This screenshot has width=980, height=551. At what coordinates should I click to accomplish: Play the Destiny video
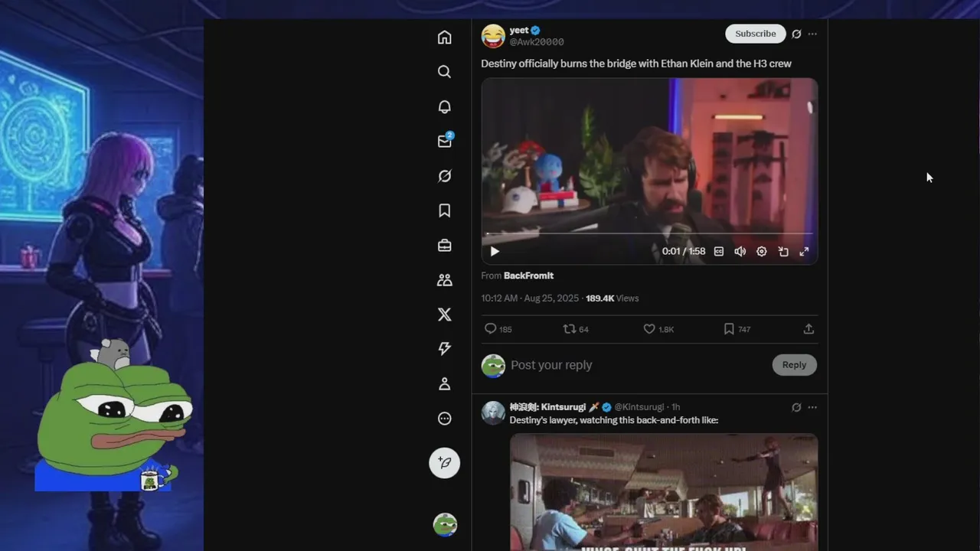click(495, 251)
